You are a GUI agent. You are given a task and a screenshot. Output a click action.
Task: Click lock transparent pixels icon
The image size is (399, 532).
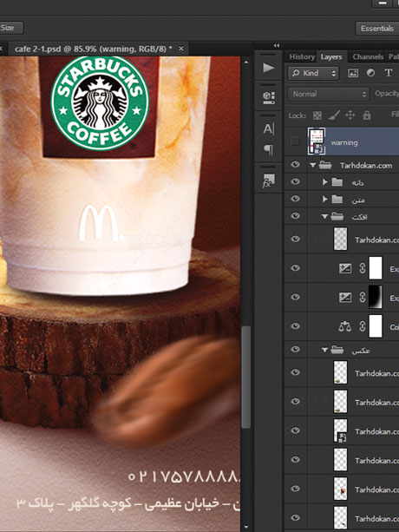(317, 115)
